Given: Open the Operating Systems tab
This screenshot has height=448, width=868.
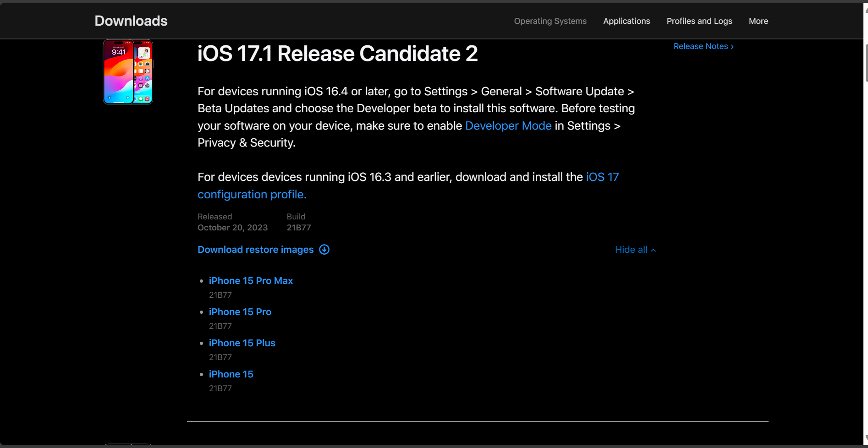Looking at the screenshot, I should click(550, 21).
